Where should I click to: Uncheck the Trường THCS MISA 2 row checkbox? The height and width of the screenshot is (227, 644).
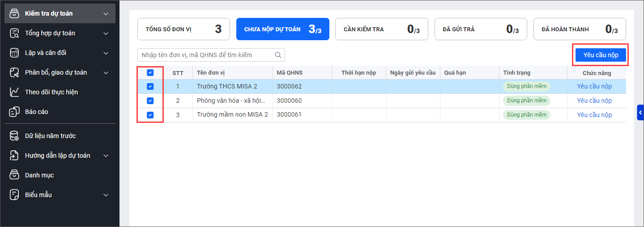click(150, 87)
